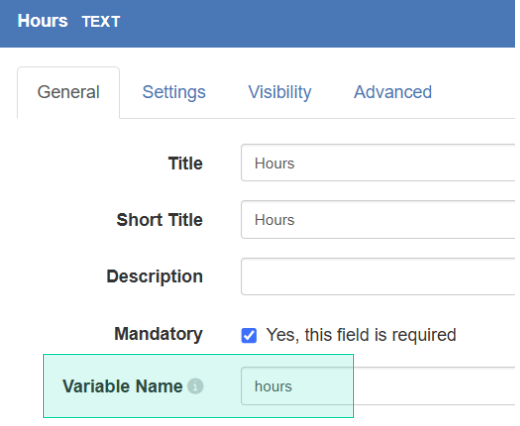Screen dimensions: 520x426
Task: Uncheck the Mandatory required checkbox
Action: click(249, 335)
